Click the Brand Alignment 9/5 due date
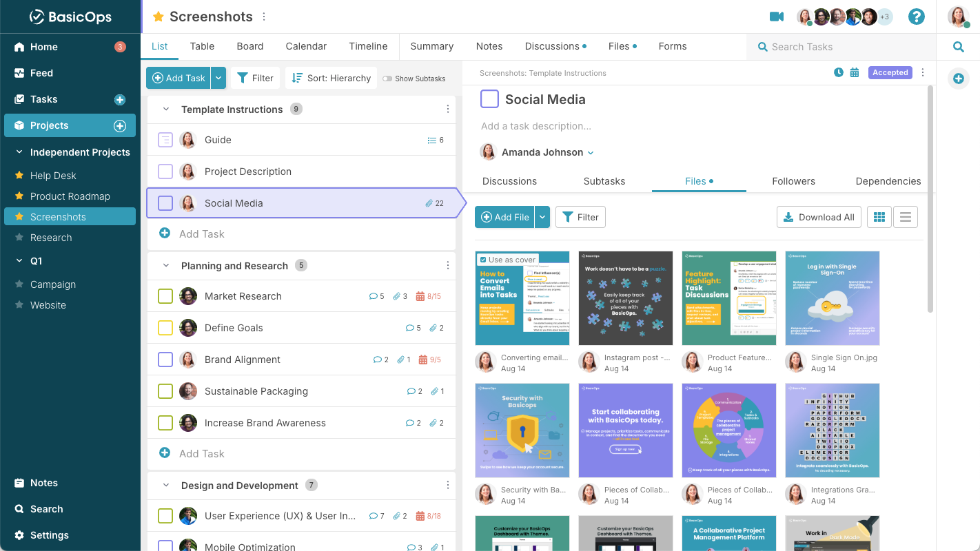 coord(430,360)
